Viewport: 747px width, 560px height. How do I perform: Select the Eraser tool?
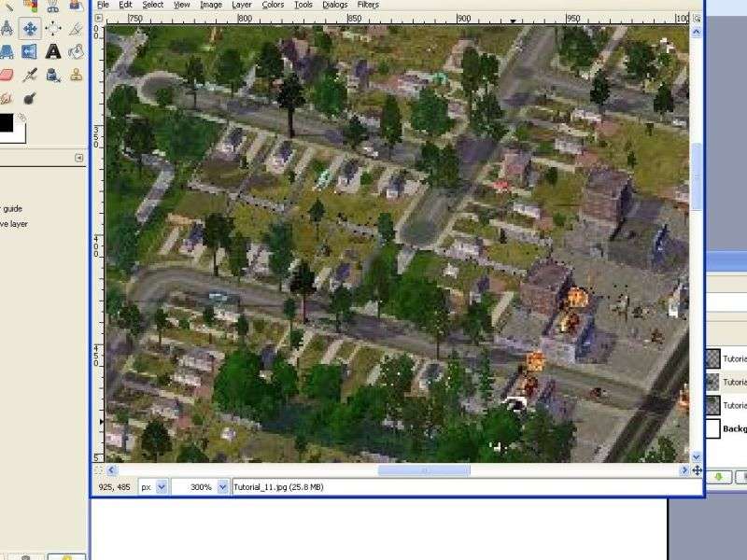pyautogui.click(x=7, y=75)
